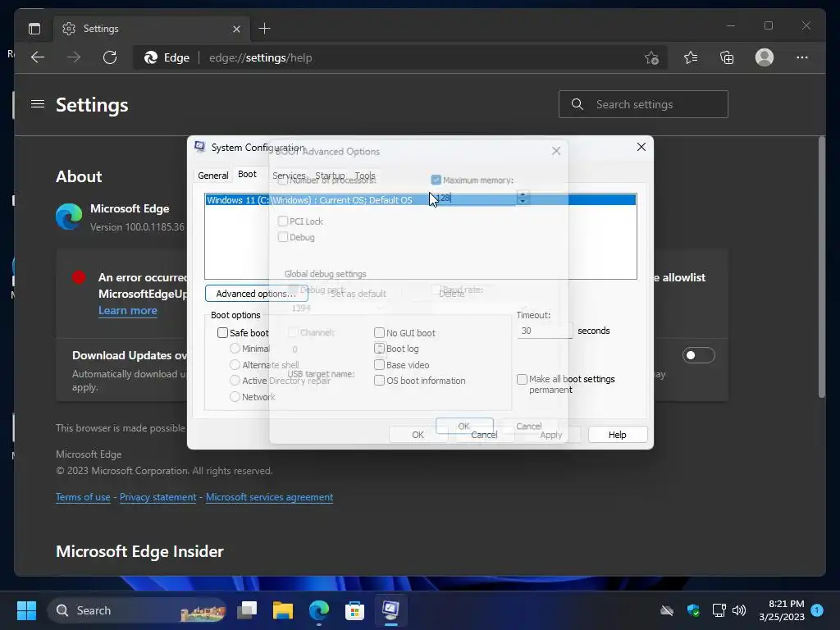Check Make all boot settings permanent

(522, 379)
